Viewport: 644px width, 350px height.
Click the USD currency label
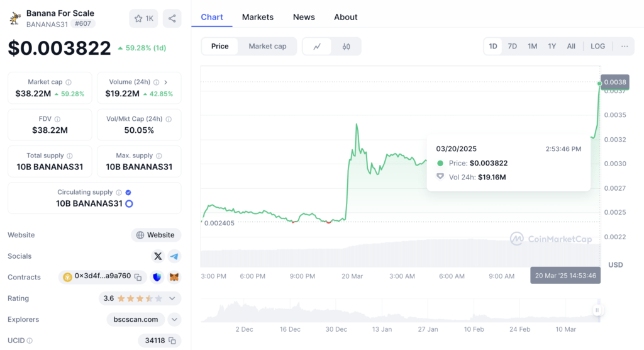[x=616, y=265]
